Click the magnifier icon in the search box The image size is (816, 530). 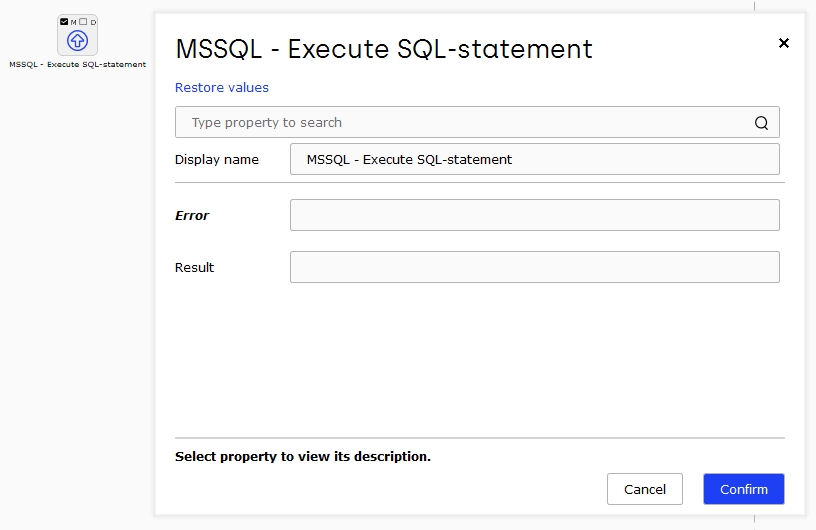pyautogui.click(x=761, y=123)
